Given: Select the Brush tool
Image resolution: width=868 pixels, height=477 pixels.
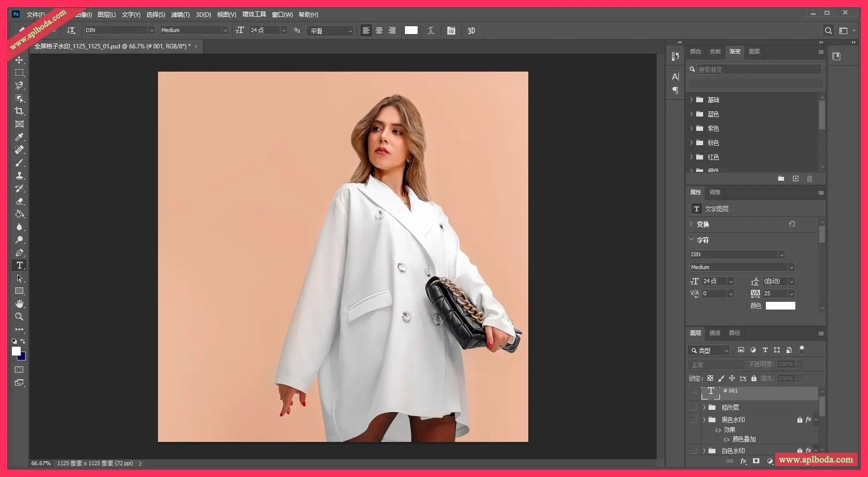Looking at the screenshot, I should 19,162.
